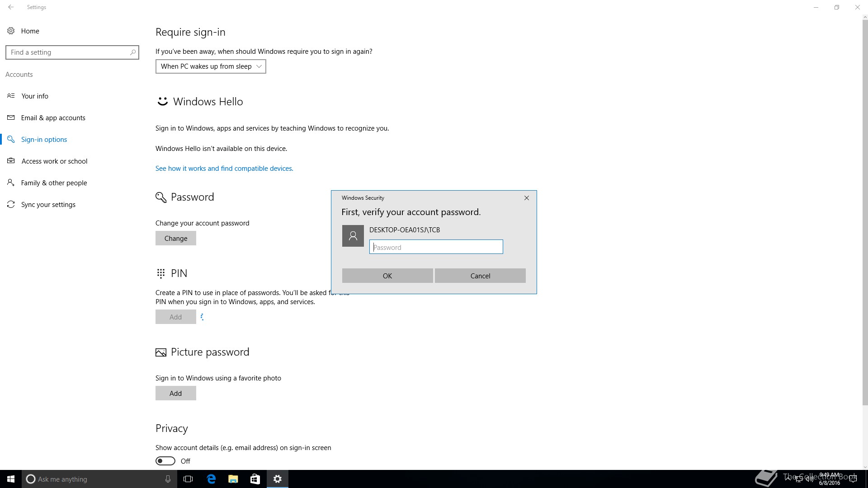
Task: Expand the When PC wakes up from sleep dropdown
Action: click(211, 66)
